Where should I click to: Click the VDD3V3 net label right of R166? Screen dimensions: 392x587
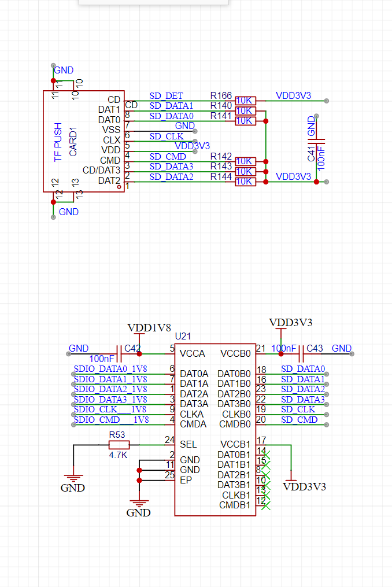click(294, 96)
